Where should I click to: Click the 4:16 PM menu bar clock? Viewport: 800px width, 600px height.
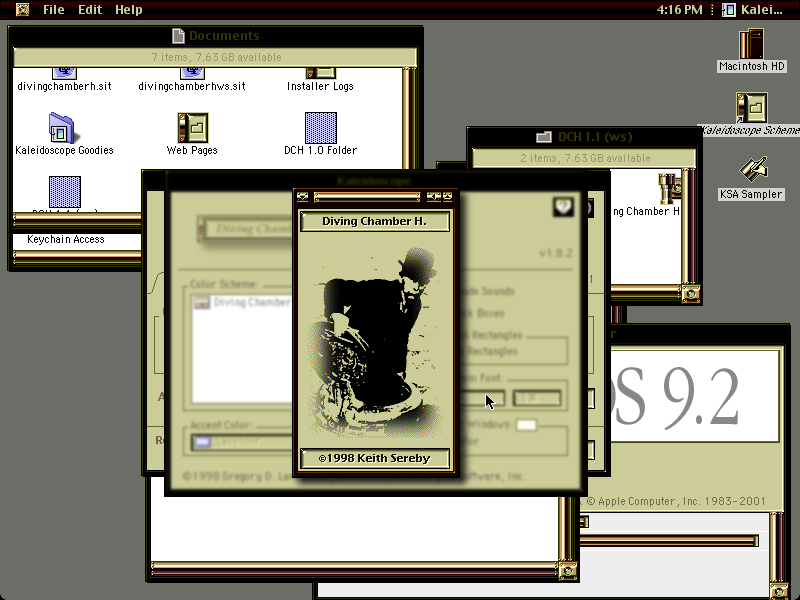pos(679,10)
